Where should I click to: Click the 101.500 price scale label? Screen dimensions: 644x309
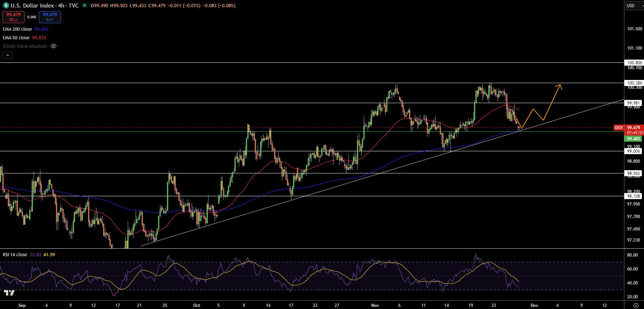(x=634, y=29)
